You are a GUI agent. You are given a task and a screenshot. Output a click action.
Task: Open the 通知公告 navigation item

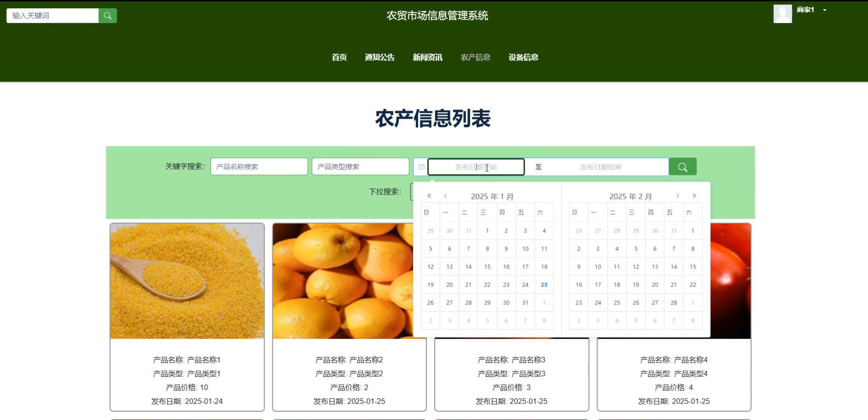click(379, 58)
